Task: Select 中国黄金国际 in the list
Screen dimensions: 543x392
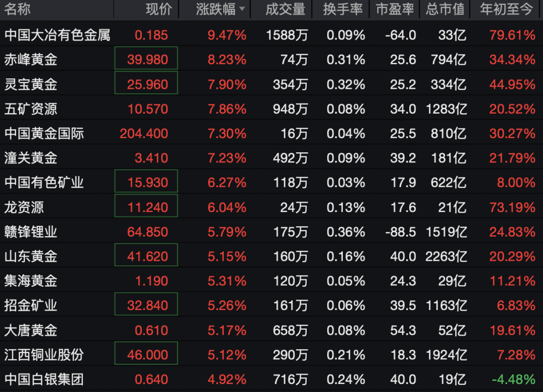Action: tap(44, 133)
